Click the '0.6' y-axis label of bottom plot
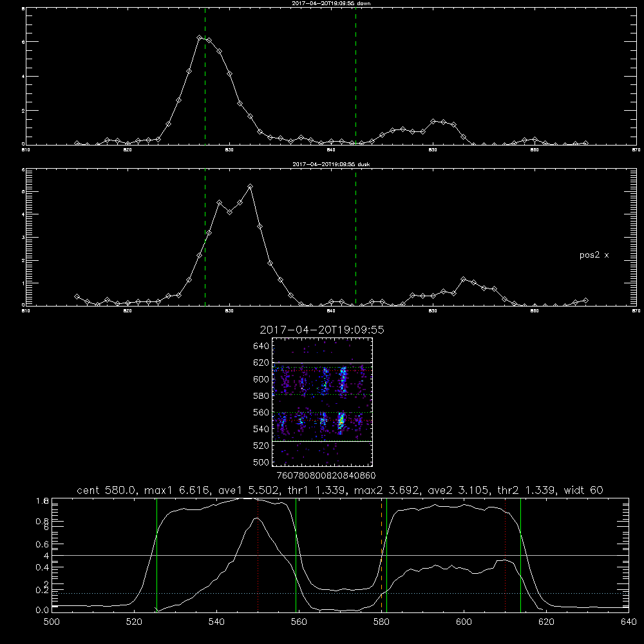This screenshot has width=644, height=644. click(42, 544)
